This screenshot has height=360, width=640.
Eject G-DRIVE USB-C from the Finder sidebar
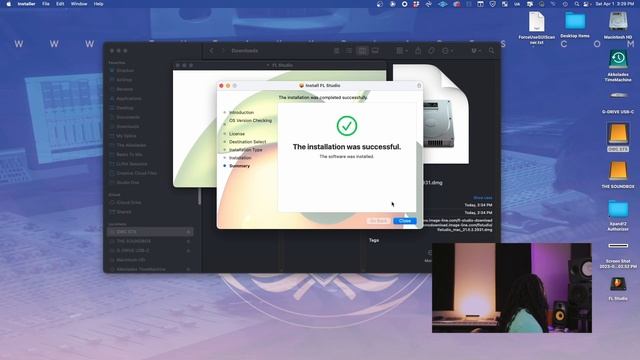coord(189,251)
